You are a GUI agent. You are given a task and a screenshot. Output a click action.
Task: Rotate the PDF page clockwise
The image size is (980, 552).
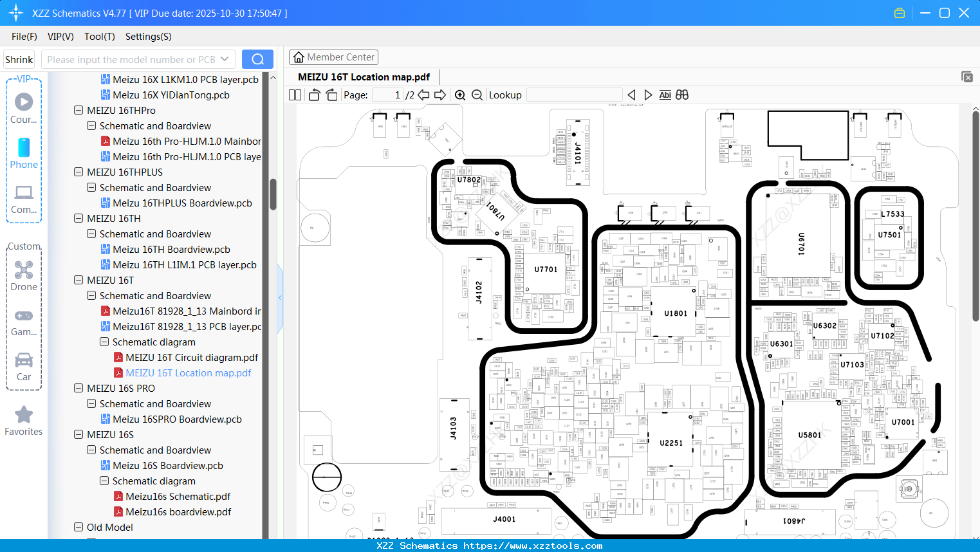point(331,95)
